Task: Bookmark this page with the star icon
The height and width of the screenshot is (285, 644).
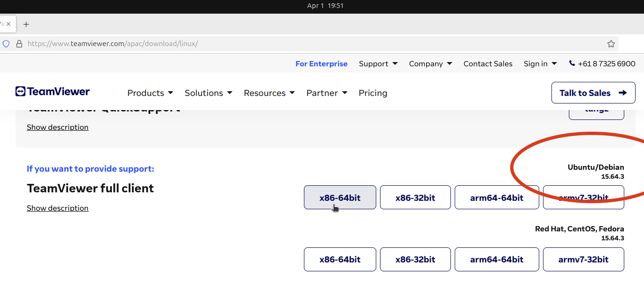Action: tap(611, 44)
